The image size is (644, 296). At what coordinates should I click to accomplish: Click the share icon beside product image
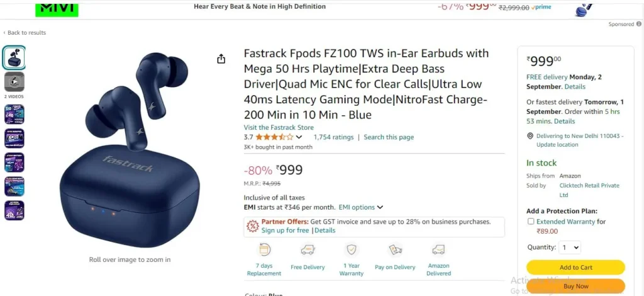pos(221,59)
